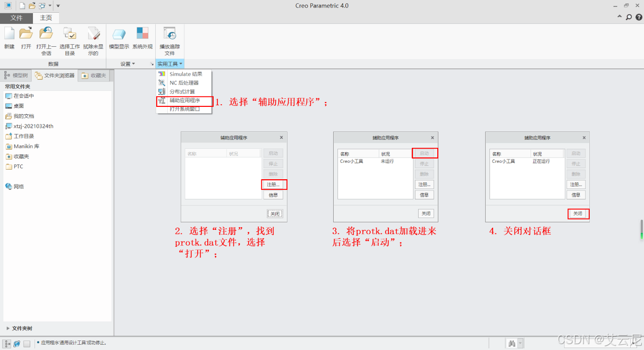Screen dimensions: 644x350
Task: Click 播放追踪文件 in the ribbon
Action: click(170, 41)
